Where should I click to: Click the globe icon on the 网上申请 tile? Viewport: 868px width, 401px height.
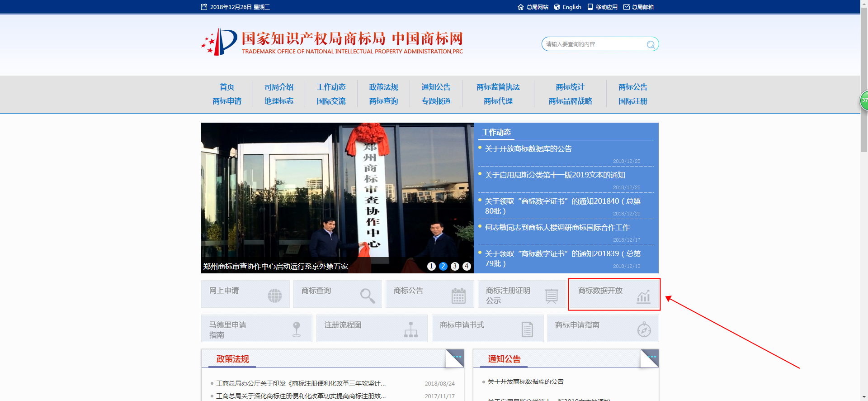pyautogui.click(x=274, y=296)
